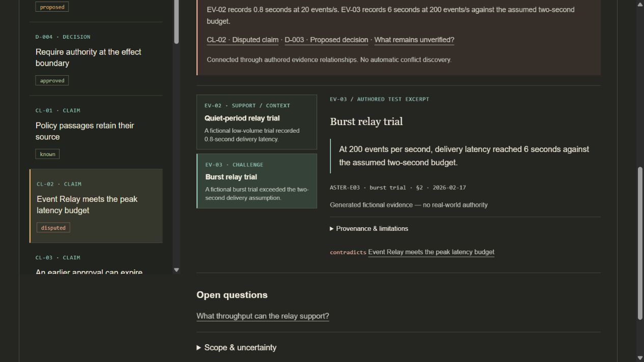Follow contradicts link to Event Relay claim
644x362 pixels.
click(431, 252)
